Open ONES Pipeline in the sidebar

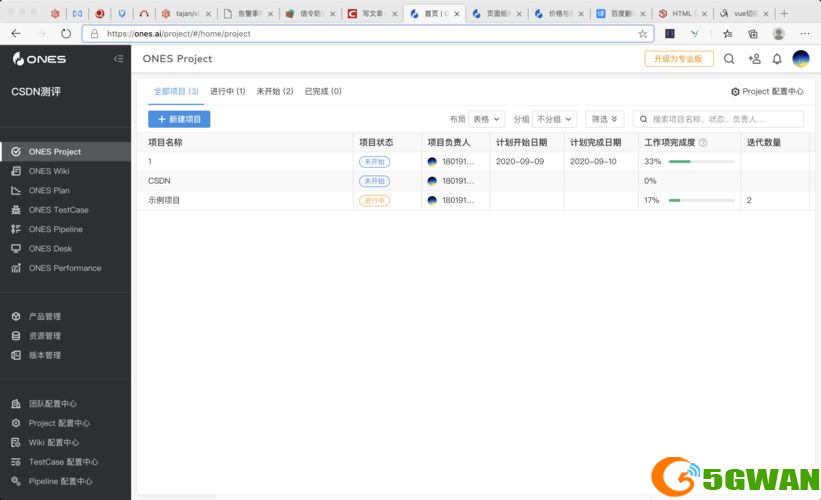(65, 229)
